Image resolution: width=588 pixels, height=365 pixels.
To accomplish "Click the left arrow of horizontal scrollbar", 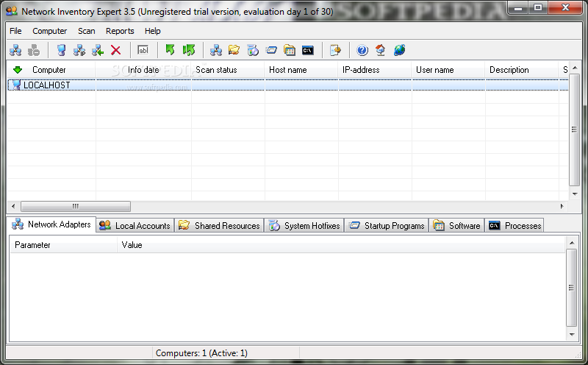I will 13,206.
